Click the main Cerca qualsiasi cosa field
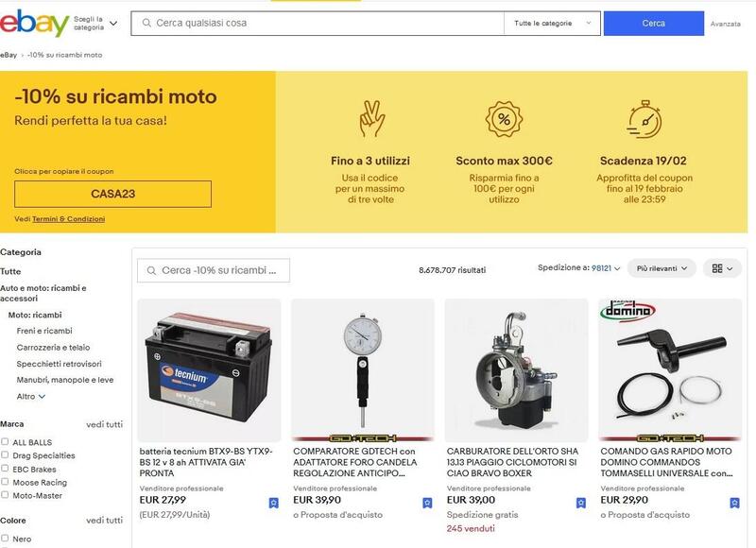 tap(318, 23)
